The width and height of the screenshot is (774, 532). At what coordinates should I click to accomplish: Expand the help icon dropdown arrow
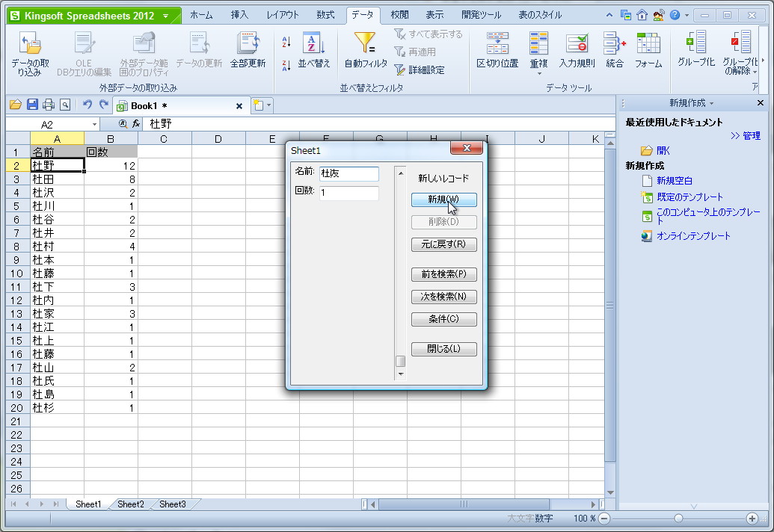coord(687,15)
